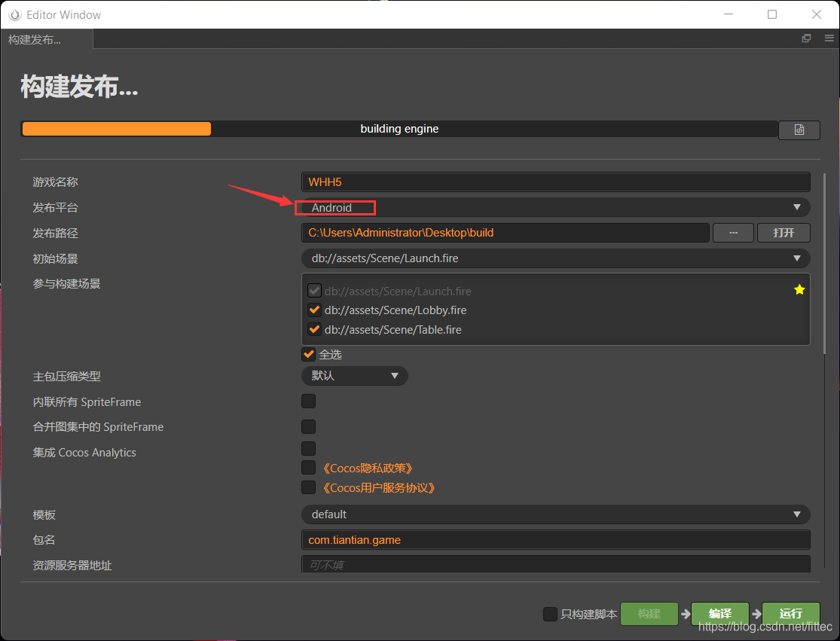Screen dimensions: 840x641
Task: Open the 《Cocos隐私政策》 link
Action: pos(367,468)
